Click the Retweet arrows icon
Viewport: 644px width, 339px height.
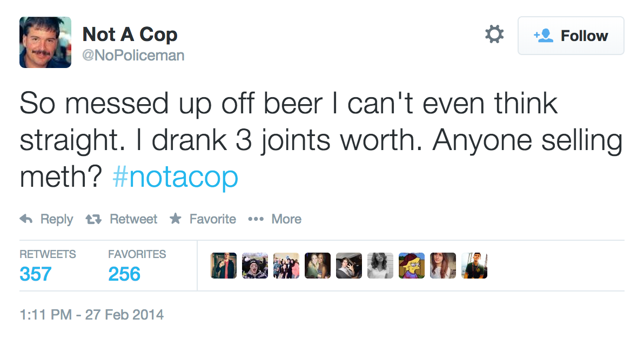95,219
